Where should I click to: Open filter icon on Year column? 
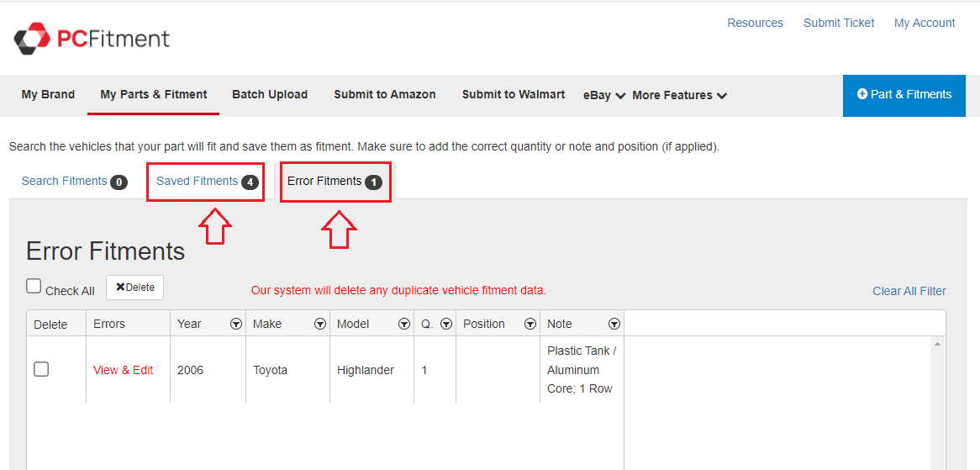pyautogui.click(x=235, y=324)
